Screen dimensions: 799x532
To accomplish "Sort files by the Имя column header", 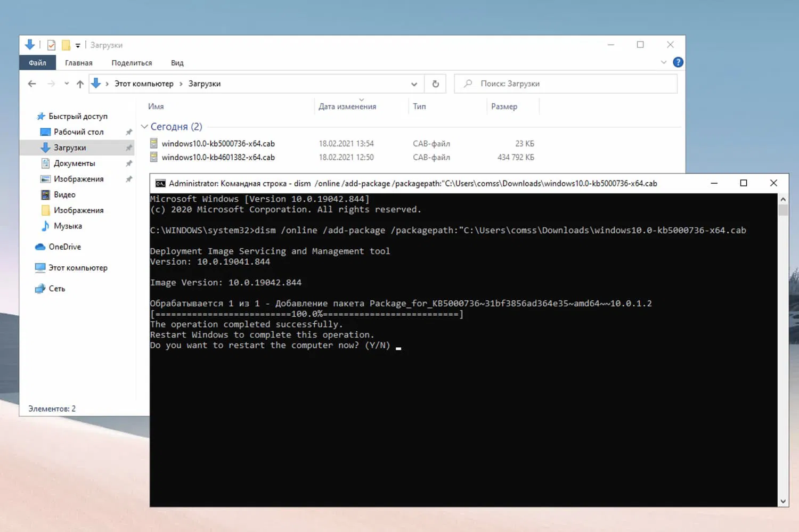I will (x=156, y=107).
